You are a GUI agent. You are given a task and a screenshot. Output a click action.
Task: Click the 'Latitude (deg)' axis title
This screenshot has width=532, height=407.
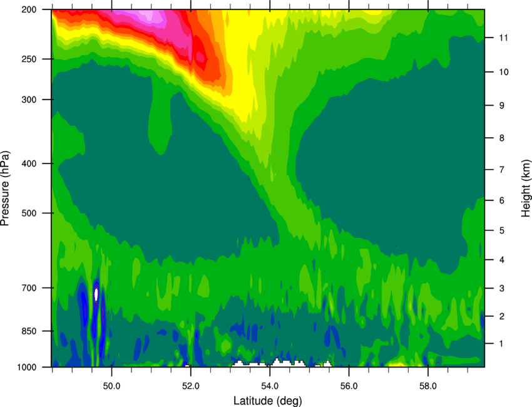[267, 401]
